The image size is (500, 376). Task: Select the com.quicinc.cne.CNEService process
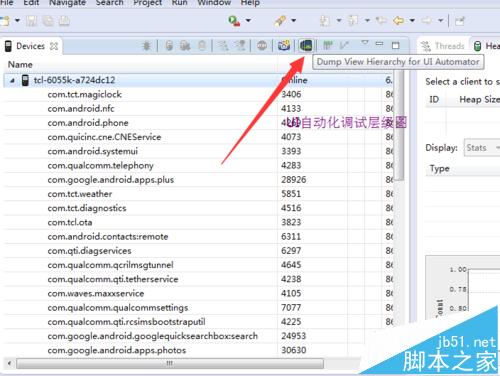(x=104, y=137)
